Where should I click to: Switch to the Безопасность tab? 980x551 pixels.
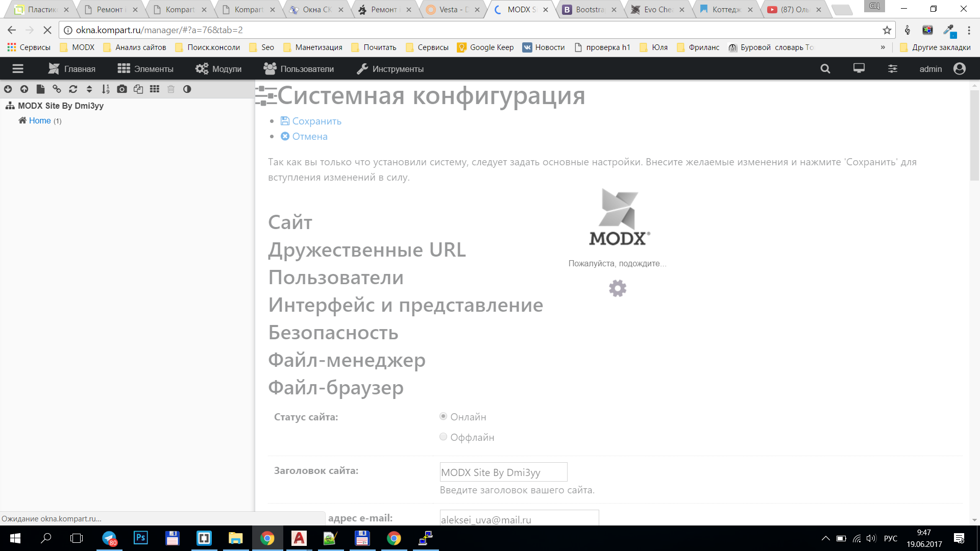click(333, 333)
